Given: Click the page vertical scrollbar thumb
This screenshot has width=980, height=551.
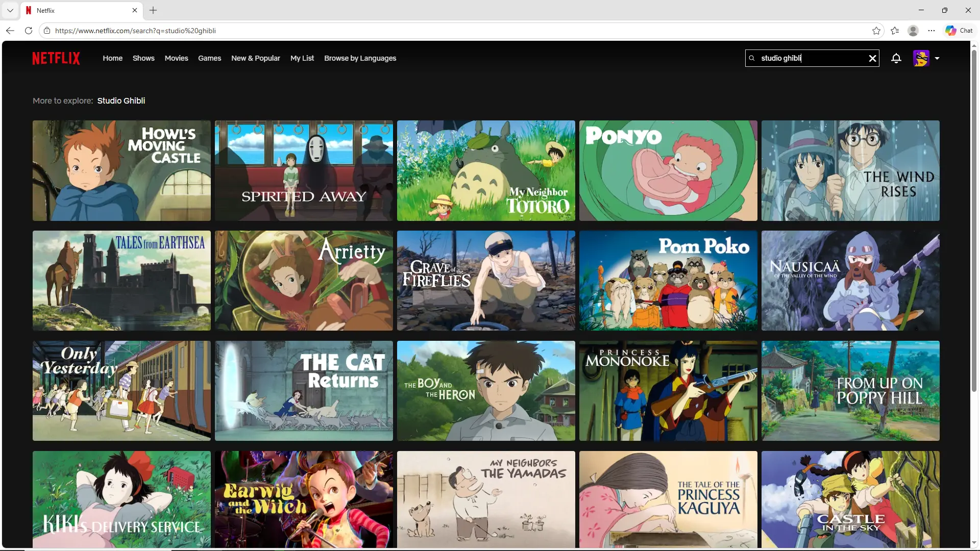Looking at the screenshot, I should [974, 220].
